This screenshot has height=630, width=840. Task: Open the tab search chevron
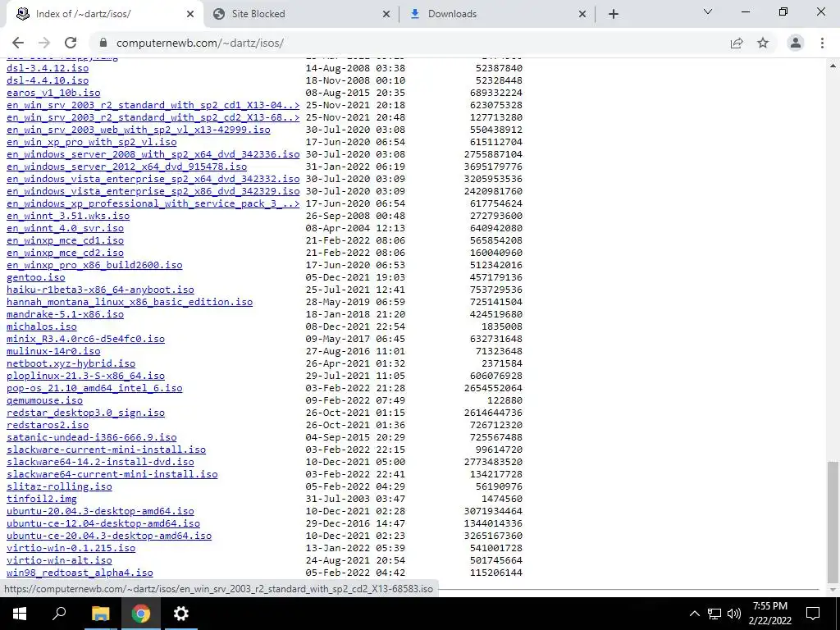[x=708, y=11]
